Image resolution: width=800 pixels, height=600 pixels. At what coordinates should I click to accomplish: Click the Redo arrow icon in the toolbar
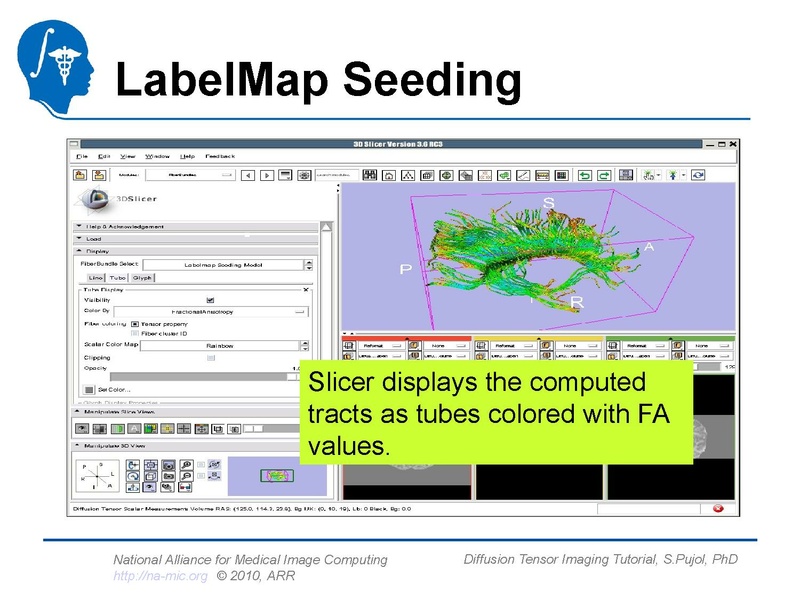602,175
